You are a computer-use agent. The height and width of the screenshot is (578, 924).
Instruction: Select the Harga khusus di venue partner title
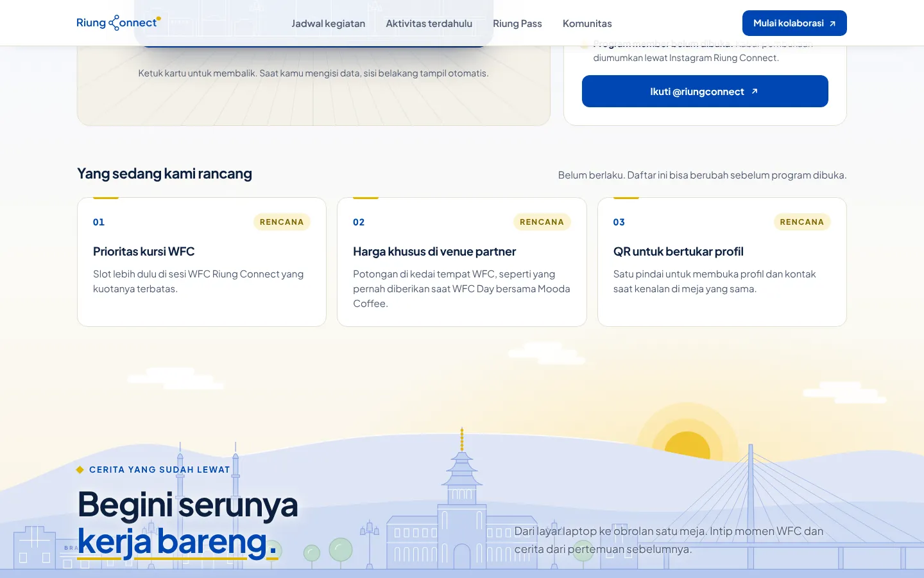[x=434, y=252]
